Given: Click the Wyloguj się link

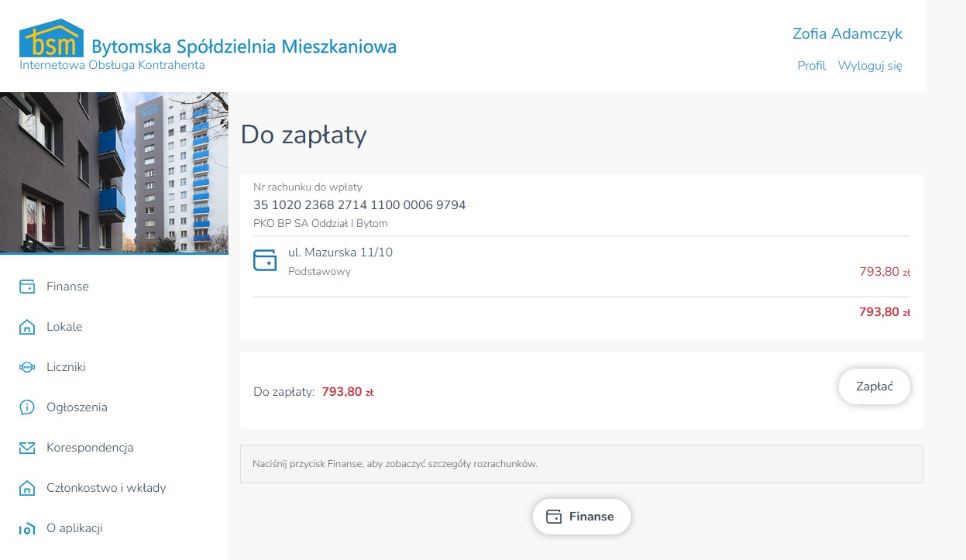Looking at the screenshot, I should pyautogui.click(x=870, y=66).
